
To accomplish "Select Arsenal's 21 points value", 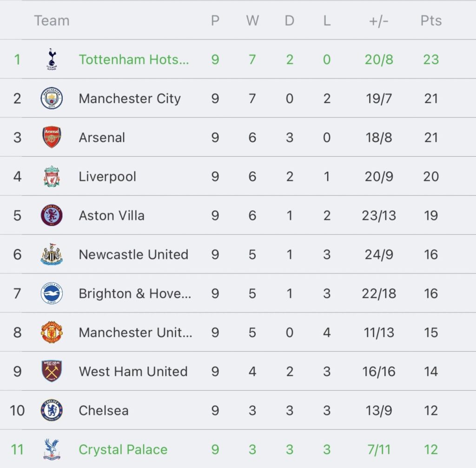I will [431, 138].
